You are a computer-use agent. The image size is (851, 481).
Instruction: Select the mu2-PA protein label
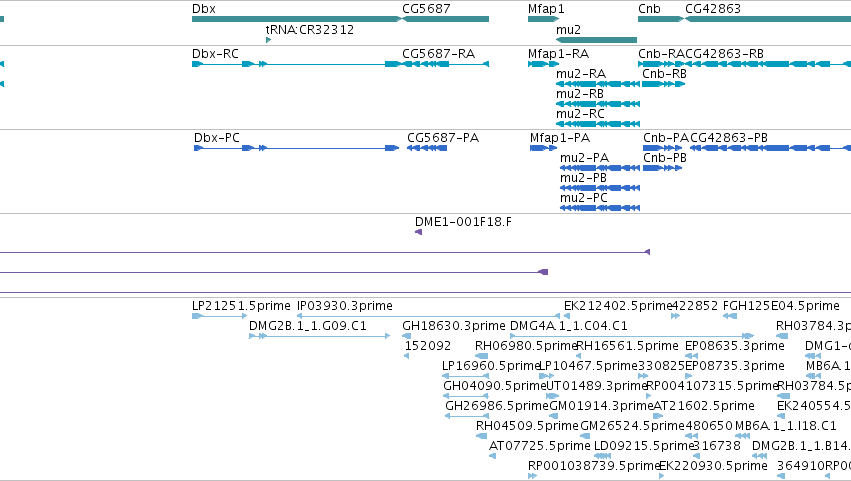click(585, 158)
